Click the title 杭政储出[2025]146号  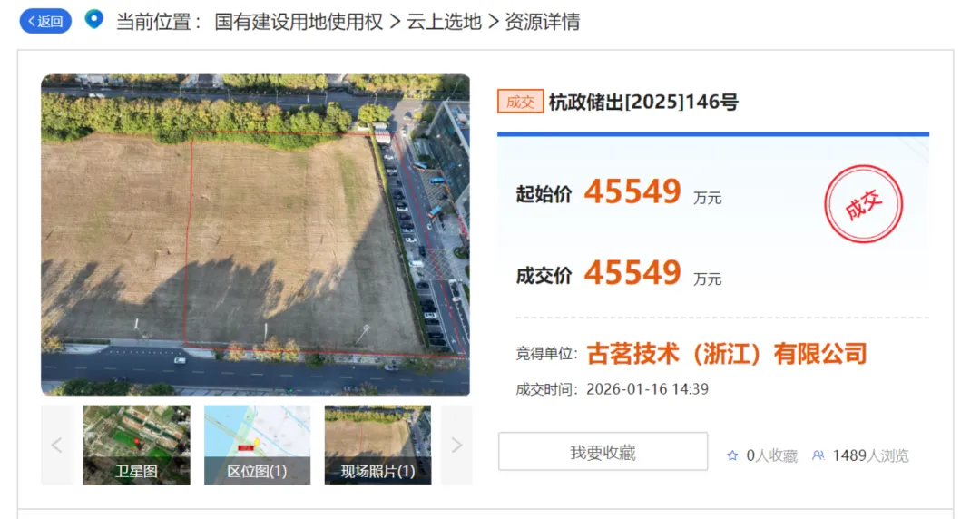(643, 102)
